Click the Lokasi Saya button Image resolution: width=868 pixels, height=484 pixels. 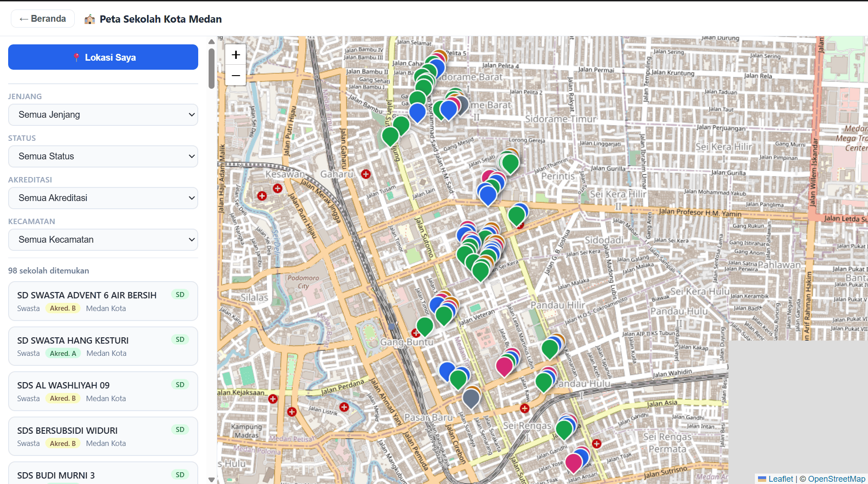(103, 57)
